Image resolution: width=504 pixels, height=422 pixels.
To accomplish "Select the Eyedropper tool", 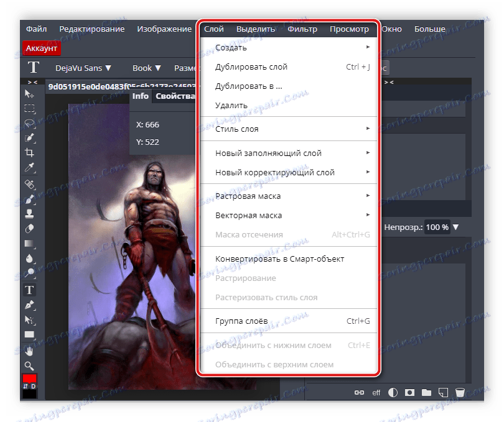I will 30,168.
